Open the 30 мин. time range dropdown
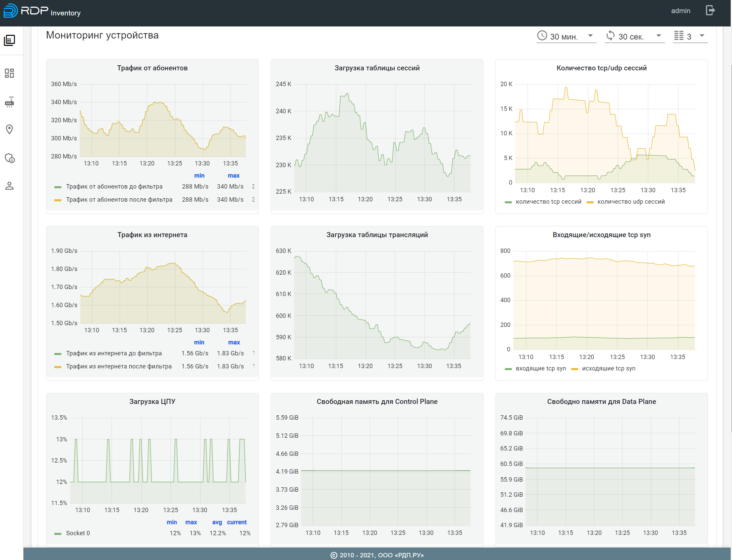 [566, 36]
